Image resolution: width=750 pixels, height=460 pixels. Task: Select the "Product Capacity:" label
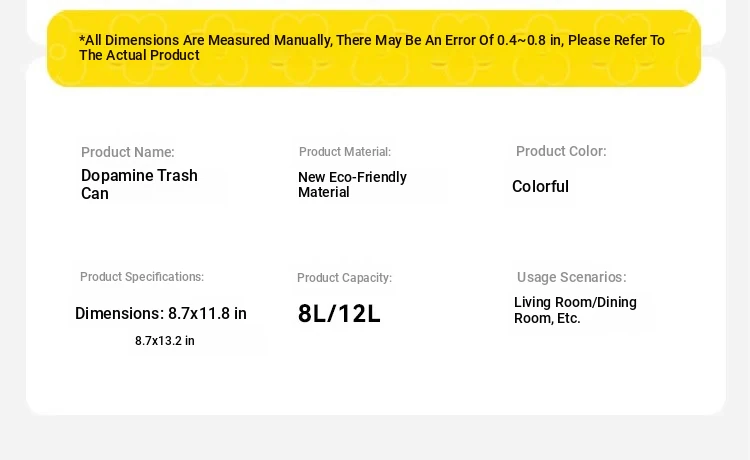pyautogui.click(x=344, y=278)
